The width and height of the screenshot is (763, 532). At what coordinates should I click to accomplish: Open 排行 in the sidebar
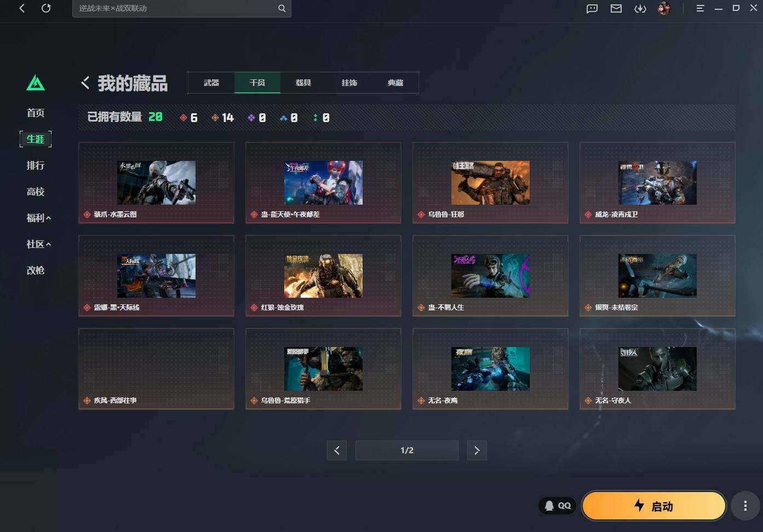click(x=36, y=165)
